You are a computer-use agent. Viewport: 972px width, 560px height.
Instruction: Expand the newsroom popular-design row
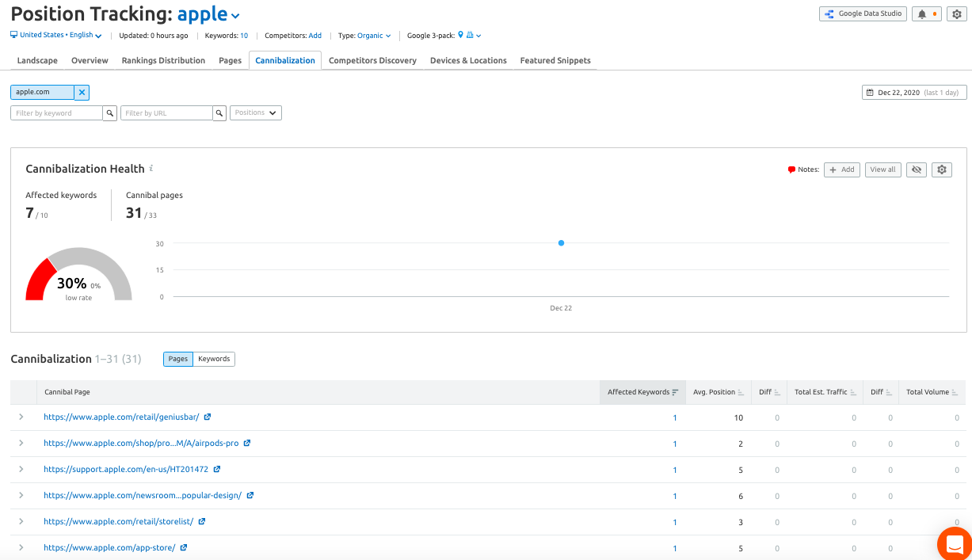(21, 495)
